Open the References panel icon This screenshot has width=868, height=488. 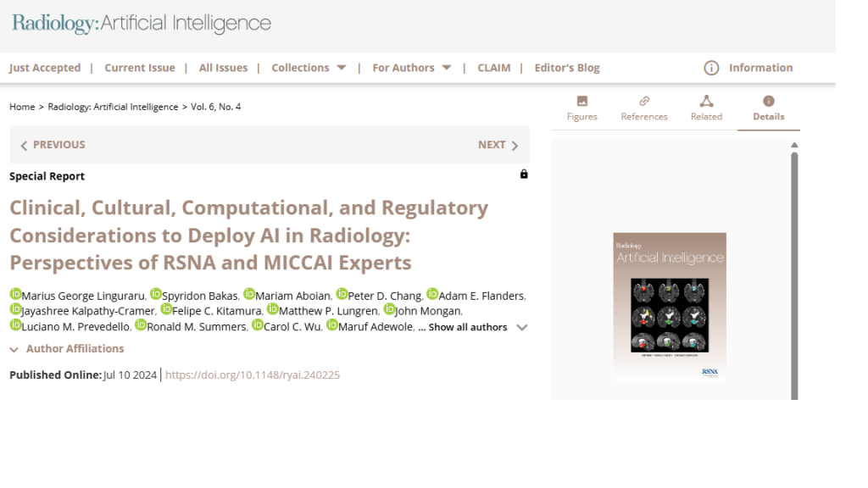coord(644,101)
